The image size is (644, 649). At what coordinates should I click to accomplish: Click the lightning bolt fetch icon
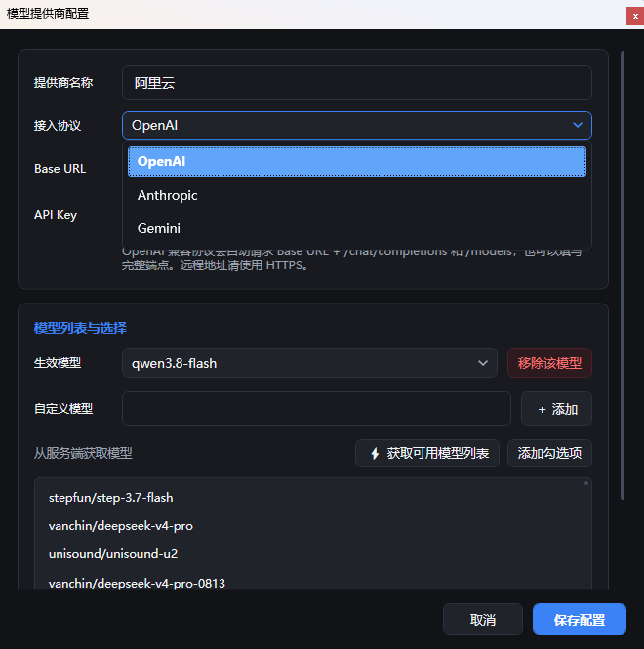(375, 453)
